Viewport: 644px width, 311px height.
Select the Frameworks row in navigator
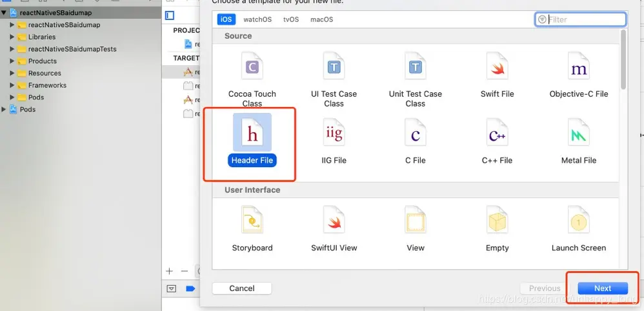[81, 85]
